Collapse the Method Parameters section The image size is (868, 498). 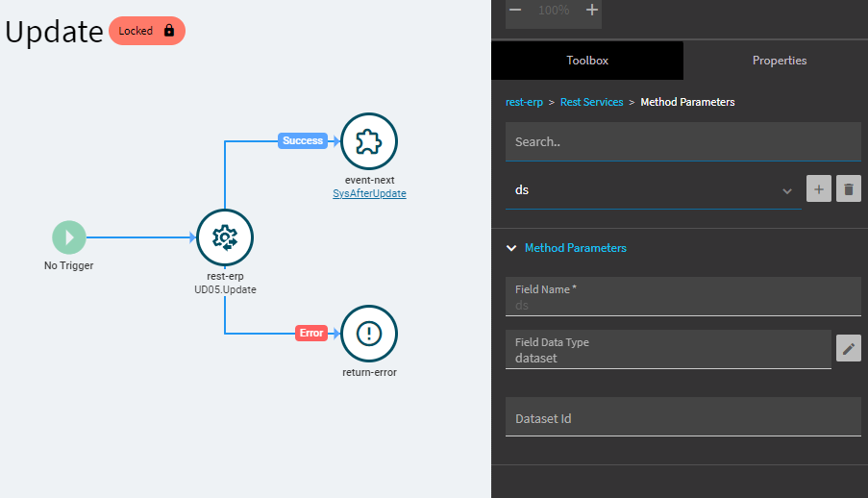[x=512, y=248]
